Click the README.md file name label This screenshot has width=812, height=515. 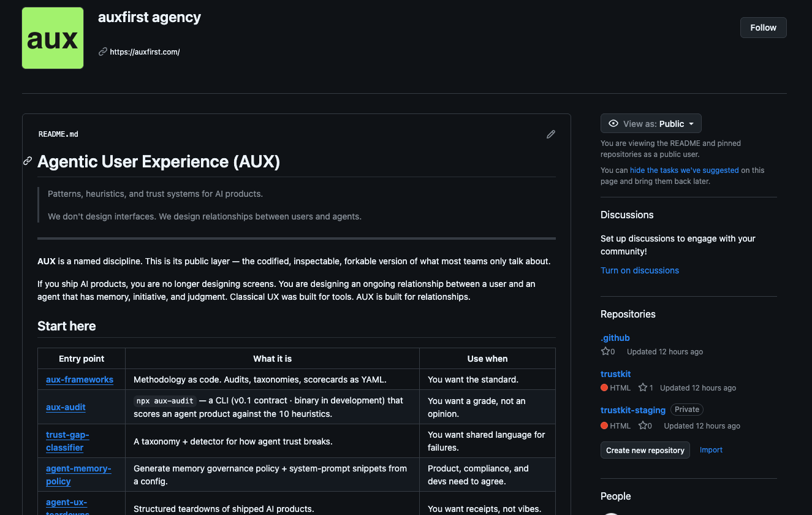point(58,134)
